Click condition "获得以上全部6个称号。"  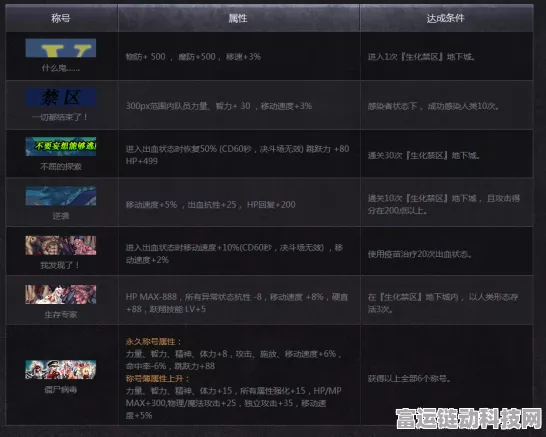pos(410,379)
